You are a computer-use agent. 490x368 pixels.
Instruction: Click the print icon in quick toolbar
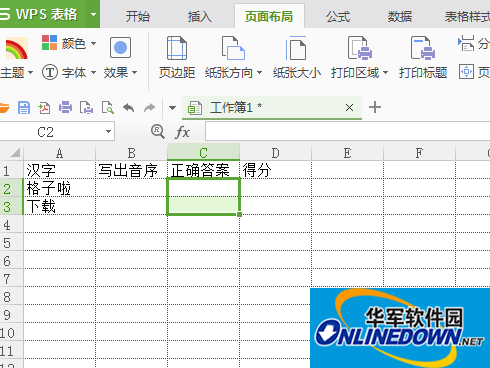(65, 108)
